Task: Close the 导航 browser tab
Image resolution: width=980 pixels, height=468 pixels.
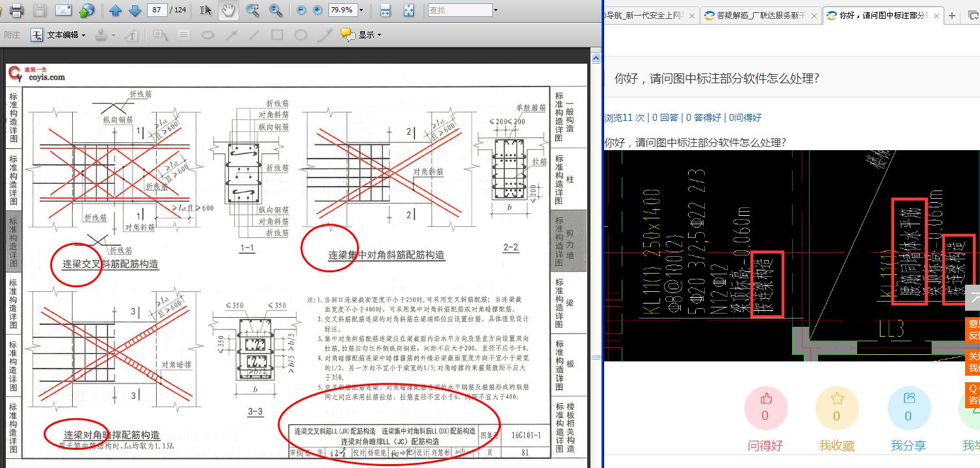Action: (x=691, y=16)
